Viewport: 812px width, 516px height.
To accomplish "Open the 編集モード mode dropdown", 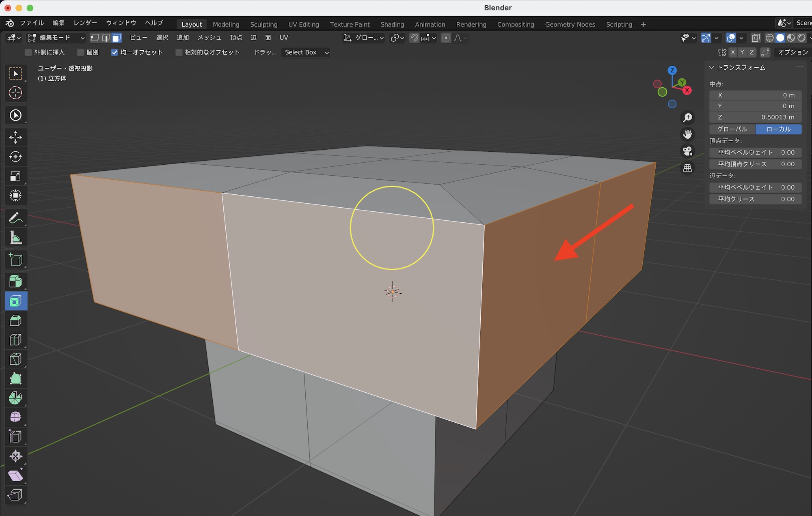I will pos(56,38).
